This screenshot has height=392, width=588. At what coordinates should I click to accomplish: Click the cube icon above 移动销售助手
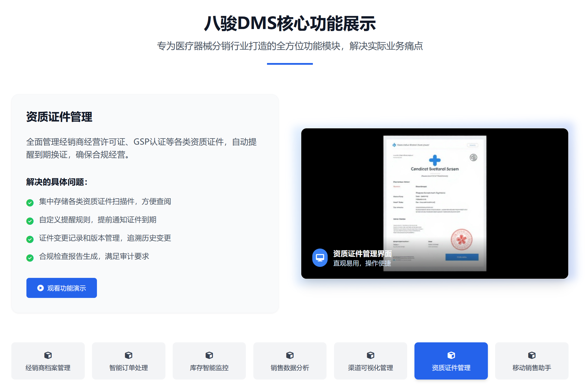point(532,355)
